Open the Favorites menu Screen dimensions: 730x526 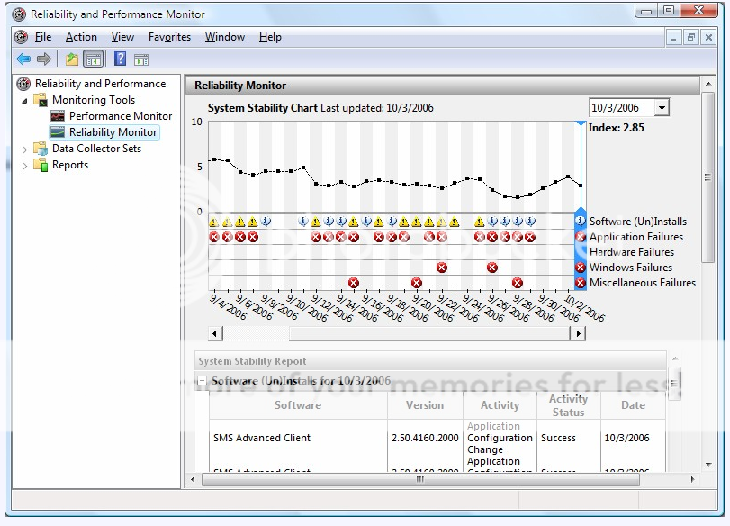click(168, 37)
